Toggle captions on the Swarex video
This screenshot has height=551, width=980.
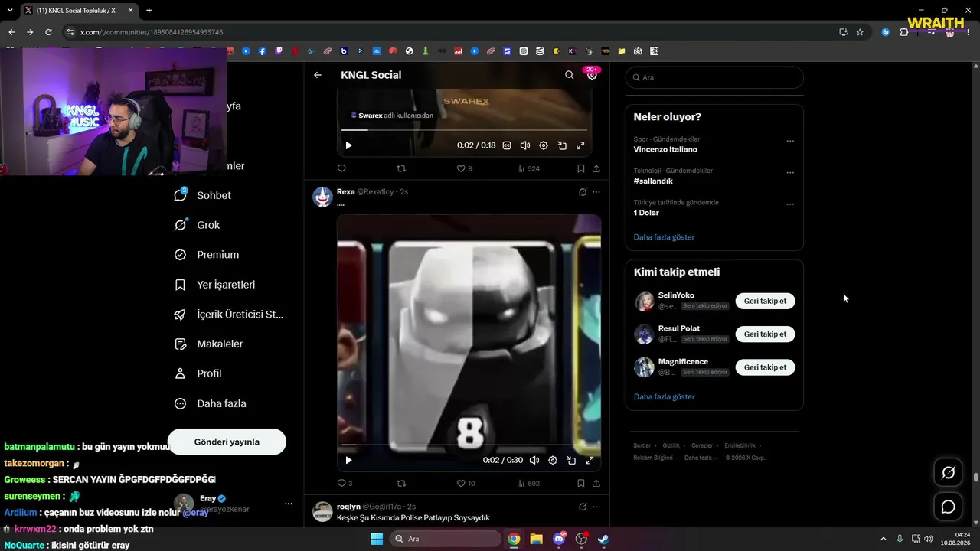pos(507,145)
